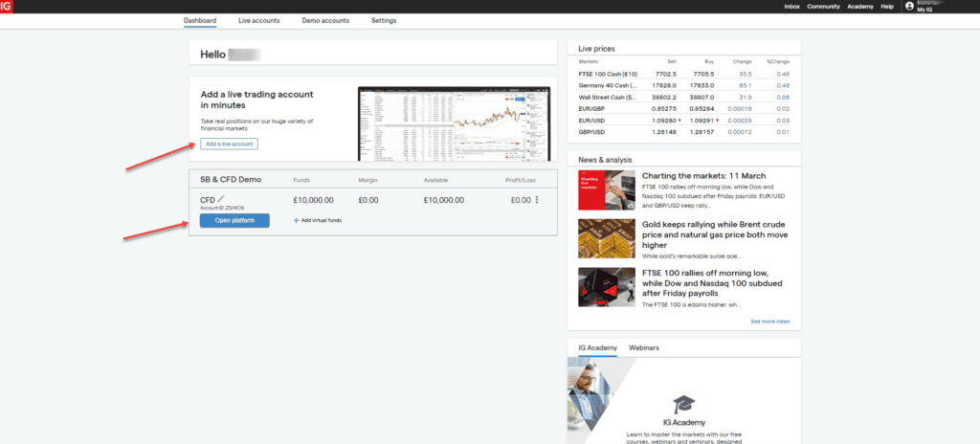The height and width of the screenshot is (444, 980).
Task: Click the FTSE 100 rallies cube thumbnail
Action: click(607, 287)
